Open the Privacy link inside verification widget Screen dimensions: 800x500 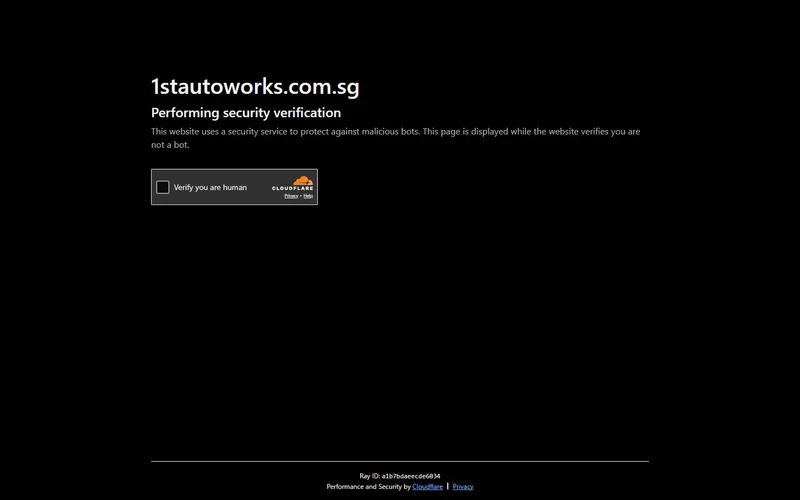(291, 196)
